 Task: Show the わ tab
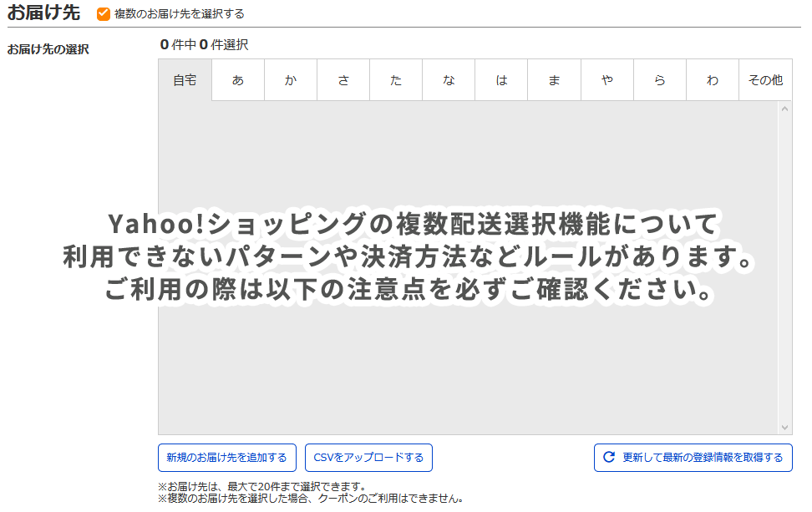pos(713,79)
